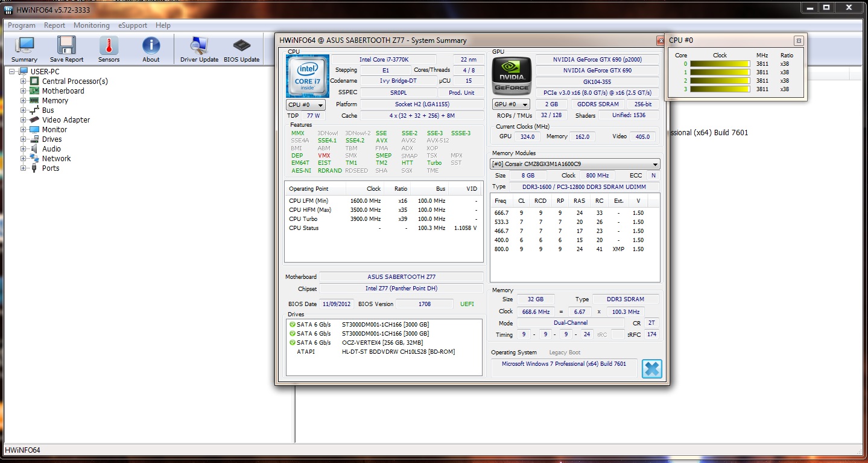Select USER-PC in the tree
Viewport: 868px width, 463px height.
click(45, 71)
